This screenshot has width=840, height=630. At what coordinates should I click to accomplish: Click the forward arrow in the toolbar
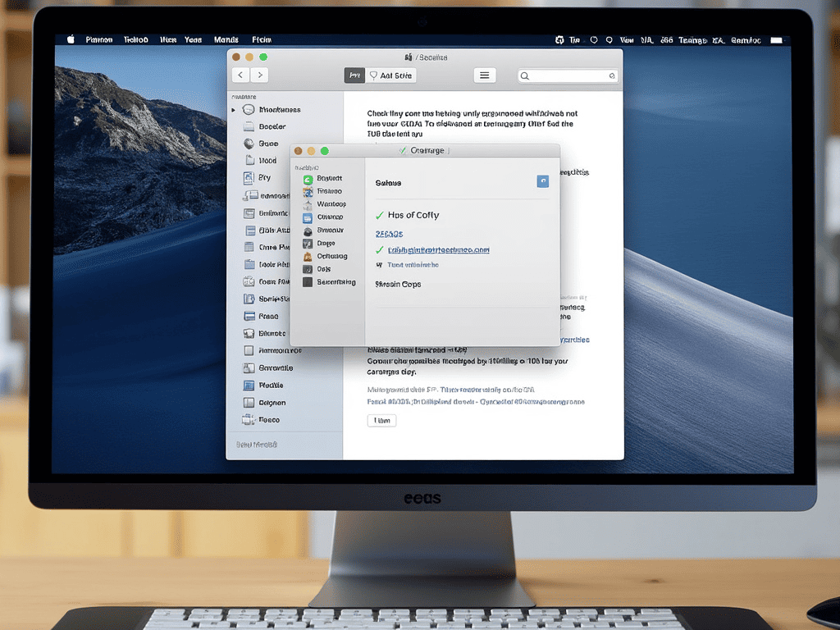coord(259,75)
